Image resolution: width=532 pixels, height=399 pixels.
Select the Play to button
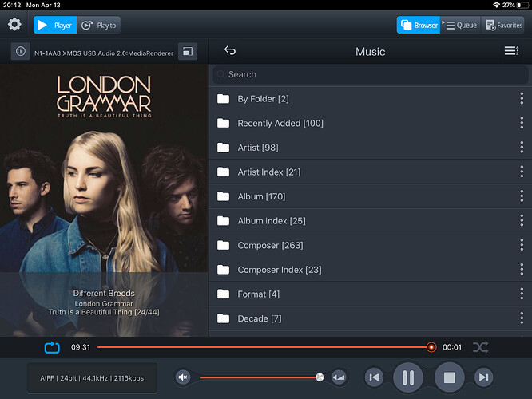click(100, 25)
